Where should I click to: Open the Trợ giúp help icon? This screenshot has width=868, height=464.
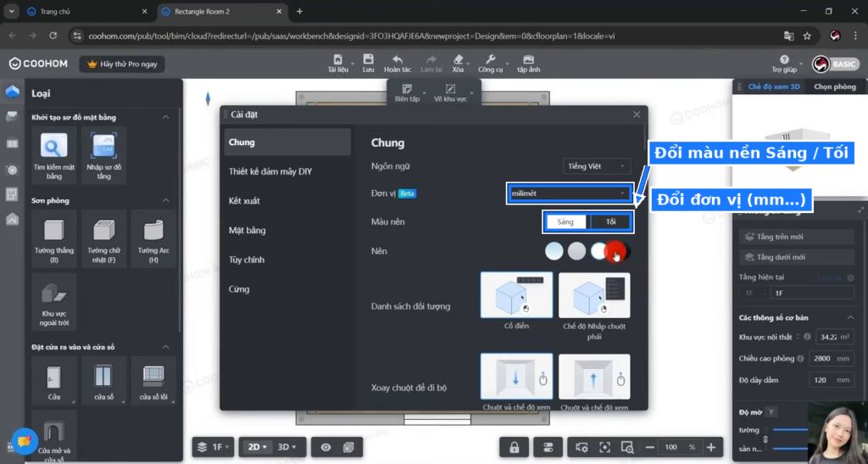784,59
